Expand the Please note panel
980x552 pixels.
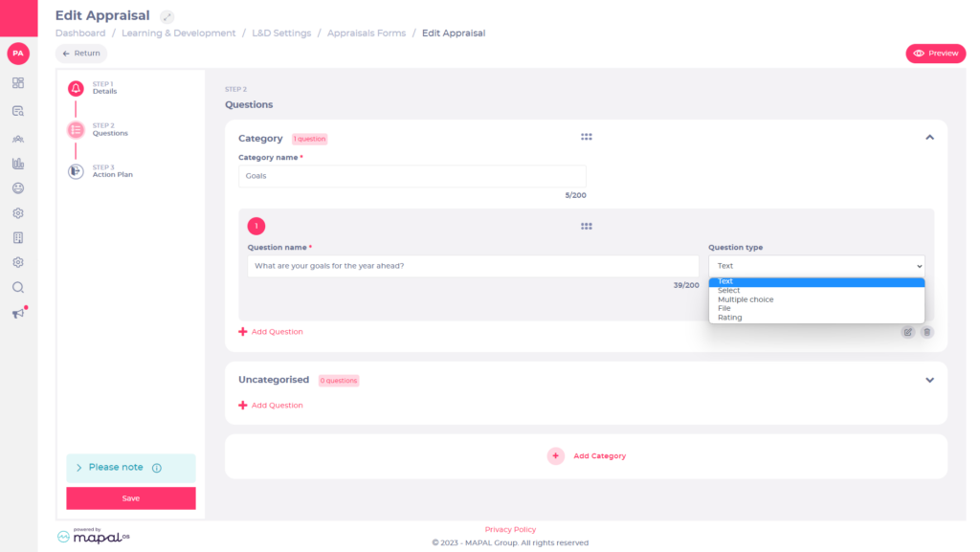point(78,468)
